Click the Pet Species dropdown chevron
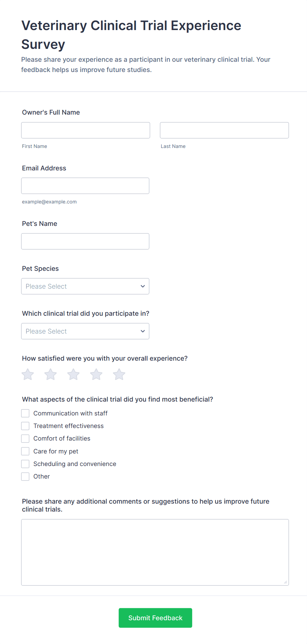Image resolution: width=307 pixels, height=644 pixels. [x=143, y=286]
